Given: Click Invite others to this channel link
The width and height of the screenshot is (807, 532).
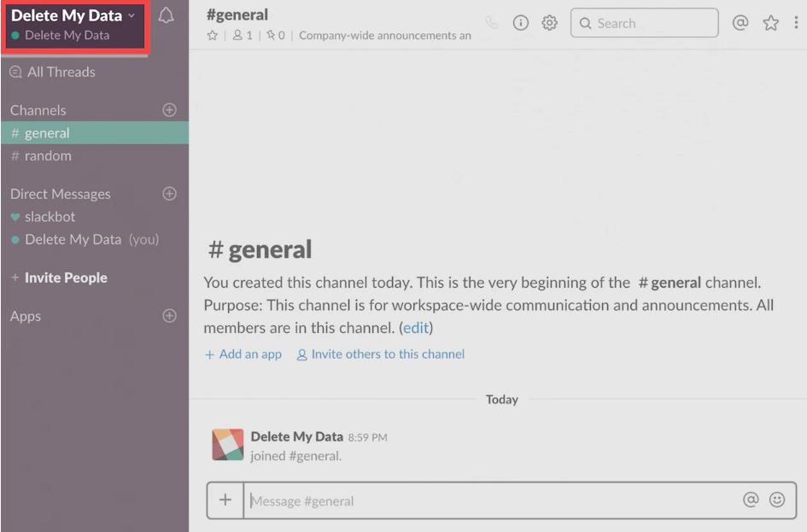Looking at the screenshot, I should click(380, 354).
